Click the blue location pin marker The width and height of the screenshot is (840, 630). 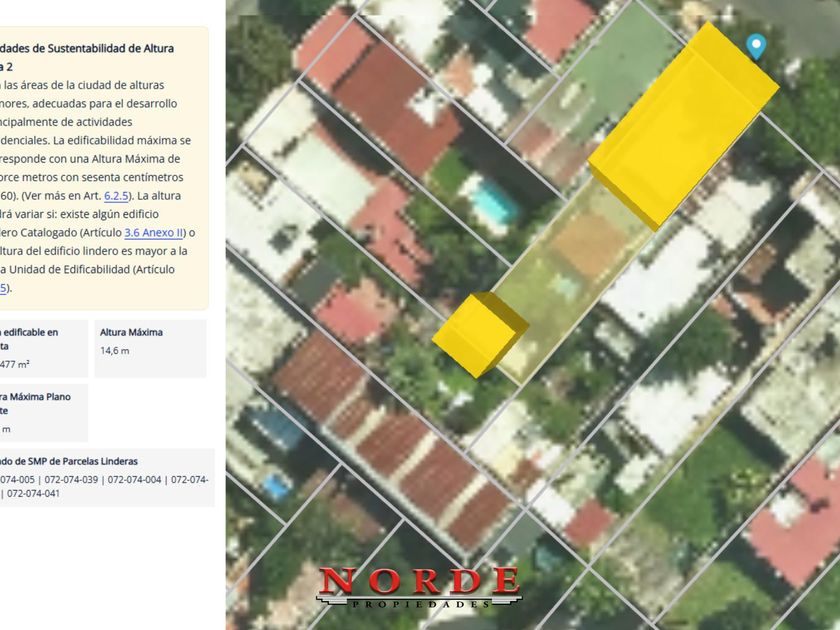756,47
